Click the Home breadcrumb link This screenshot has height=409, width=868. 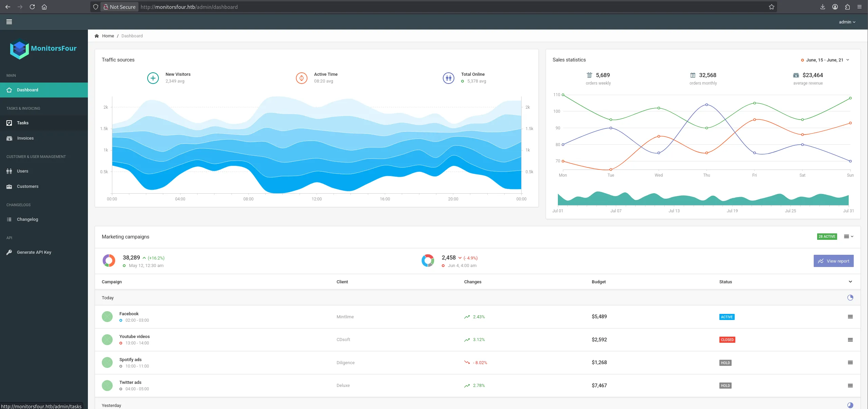tap(108, 36)
